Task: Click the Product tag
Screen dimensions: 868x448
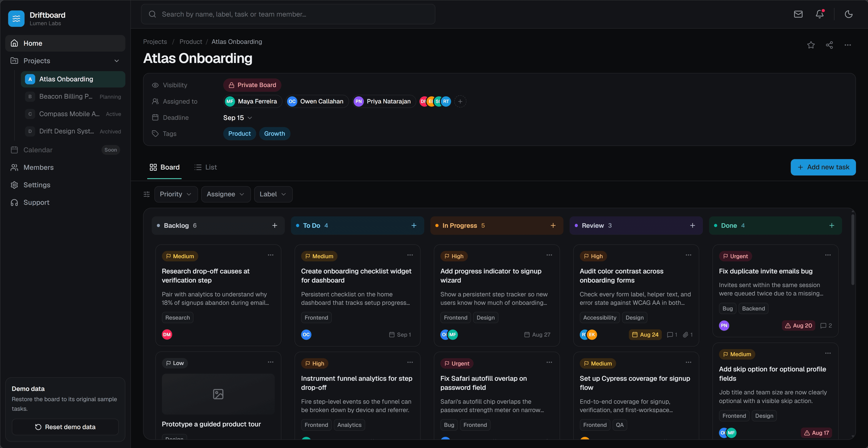Action: [x=239, y=134]
